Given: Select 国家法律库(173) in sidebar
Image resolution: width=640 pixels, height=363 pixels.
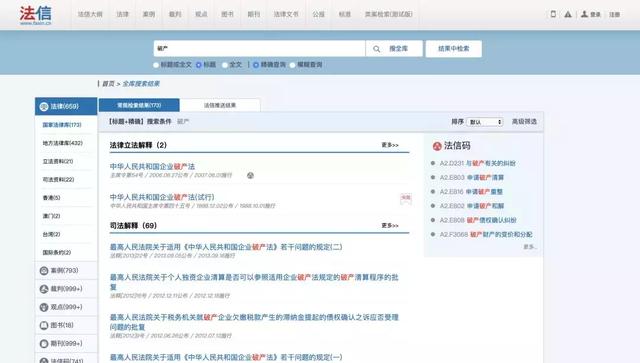Looking at the screenshot, I should click(x=62, y=125).
